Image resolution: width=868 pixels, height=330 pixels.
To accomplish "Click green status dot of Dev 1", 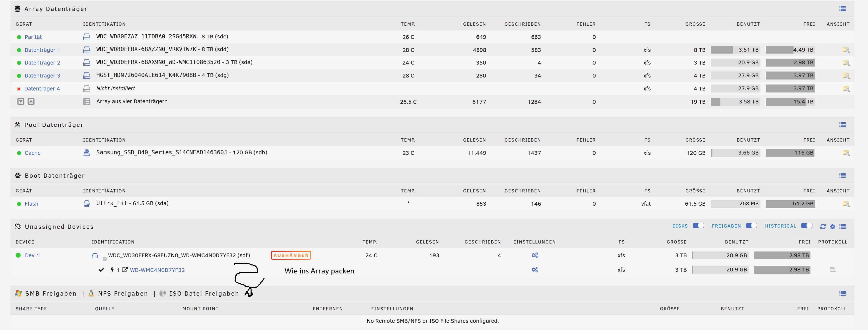I will click(18, 255).
